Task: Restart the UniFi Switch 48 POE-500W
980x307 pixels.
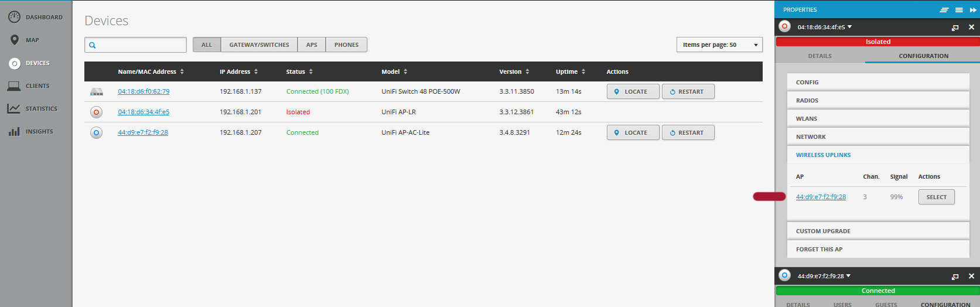Action: [x=688, y=92]
